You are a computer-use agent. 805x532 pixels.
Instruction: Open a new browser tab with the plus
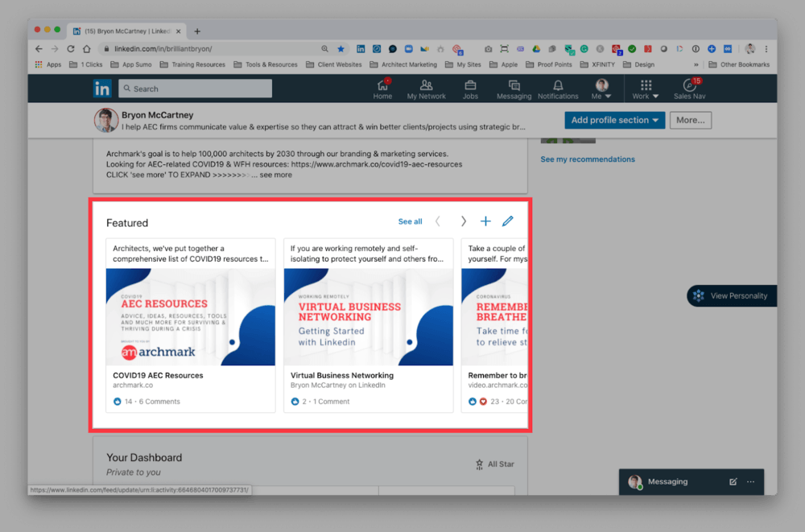(x=197, y=31)
